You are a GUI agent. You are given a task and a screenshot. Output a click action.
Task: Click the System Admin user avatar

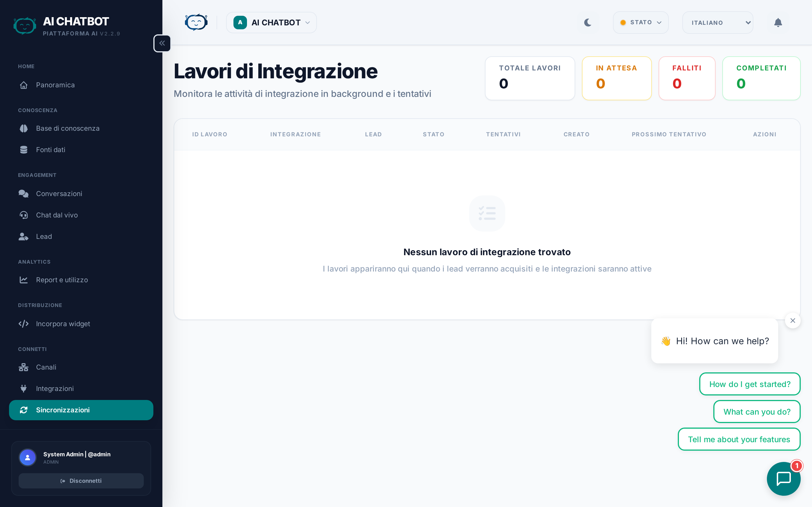pyautogui.click(x=28, y=457)
